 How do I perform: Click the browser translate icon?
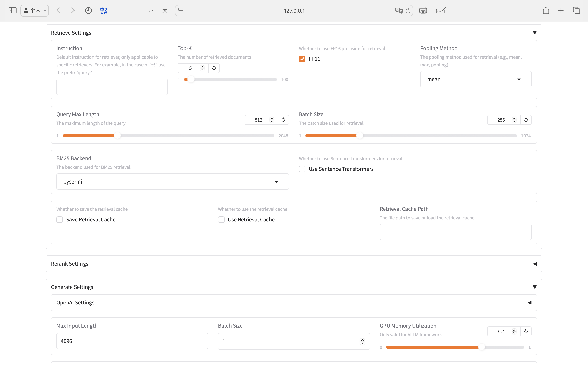tap(104, 10)
